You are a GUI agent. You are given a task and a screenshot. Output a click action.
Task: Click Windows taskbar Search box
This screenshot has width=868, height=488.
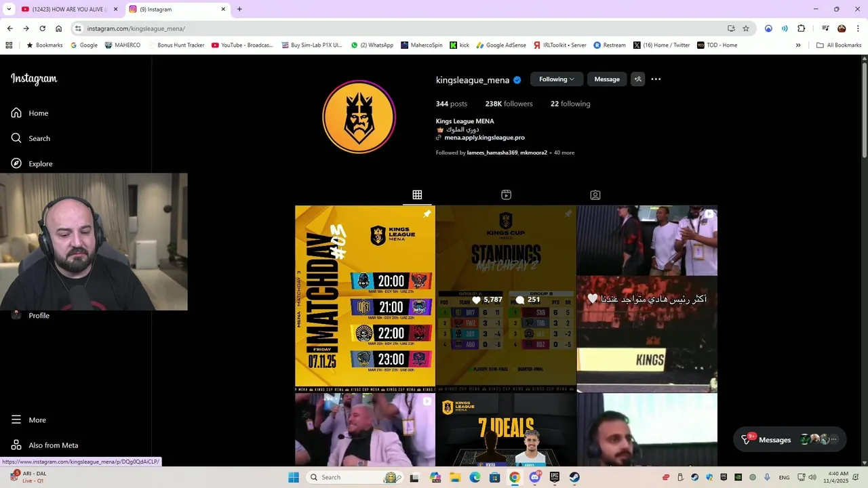tap(355, 477)
